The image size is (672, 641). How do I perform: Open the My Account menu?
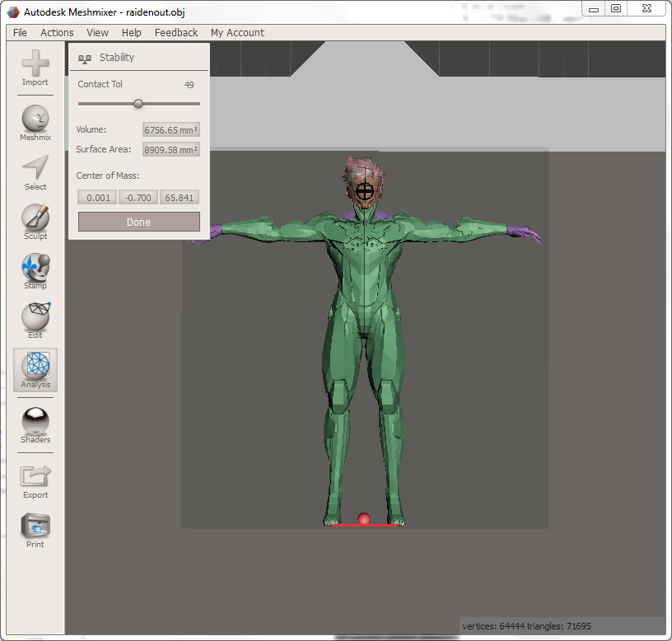point(237,33)
